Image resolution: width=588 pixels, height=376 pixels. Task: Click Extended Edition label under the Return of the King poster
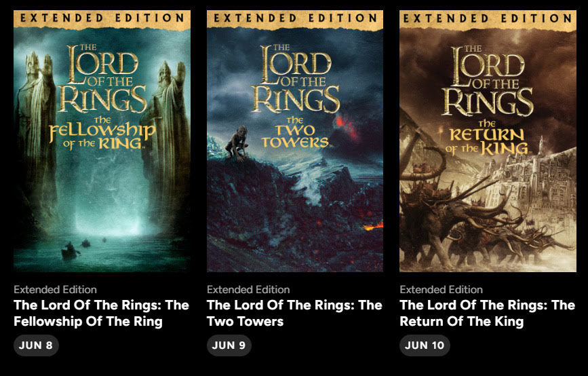(441, 290)
